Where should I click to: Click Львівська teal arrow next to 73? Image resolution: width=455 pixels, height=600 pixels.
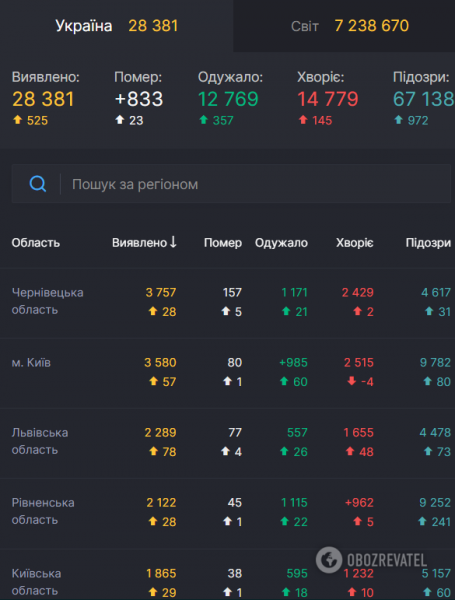coord(428,452)
